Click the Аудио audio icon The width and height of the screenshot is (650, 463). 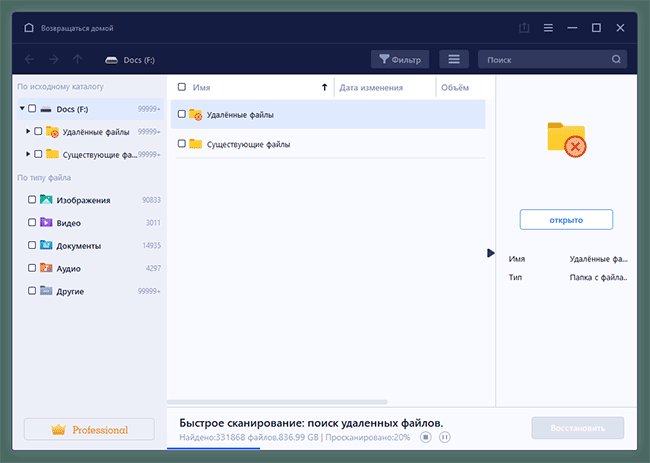click(46, 268)
